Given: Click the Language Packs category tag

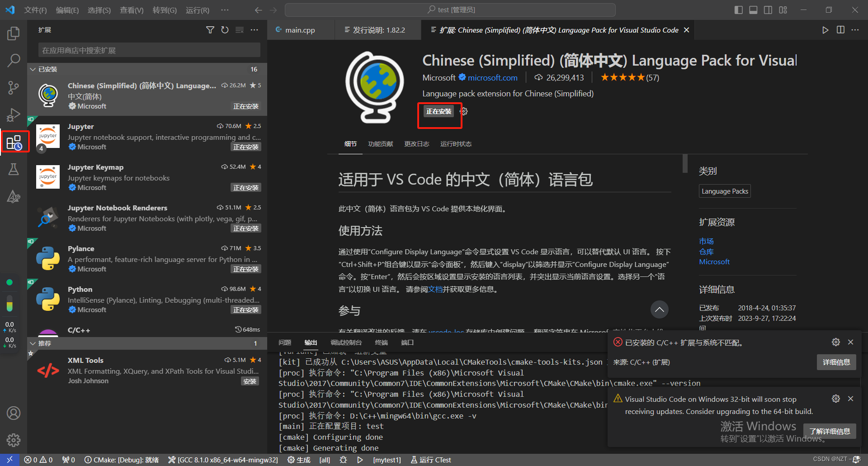Looking at the screenshot, I should 725,191.
